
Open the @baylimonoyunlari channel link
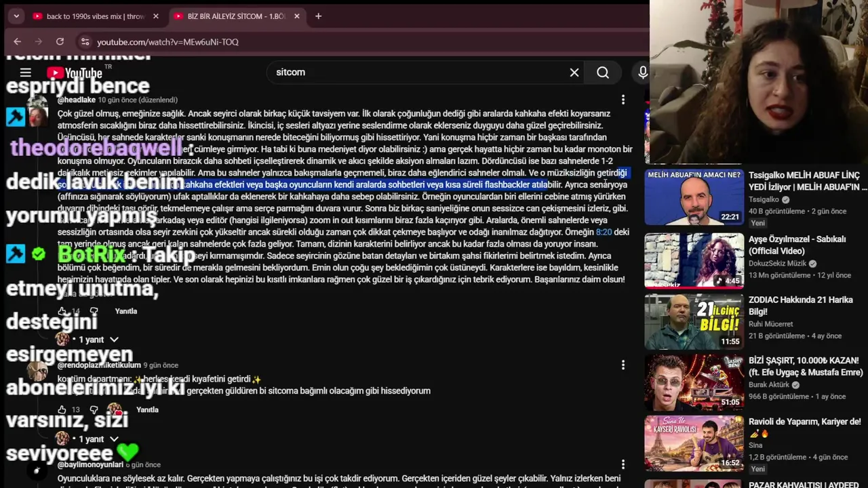click(90, 465)
